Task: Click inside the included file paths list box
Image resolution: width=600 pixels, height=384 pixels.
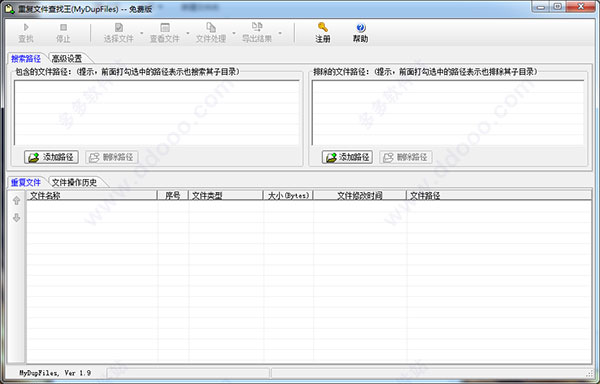Action: 157,112
